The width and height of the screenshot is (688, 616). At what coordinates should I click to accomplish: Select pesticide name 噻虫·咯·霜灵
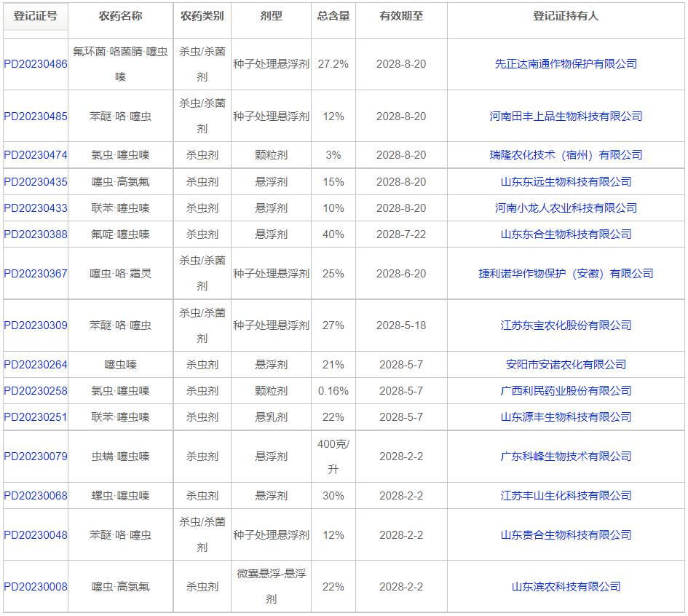[121, 274]
